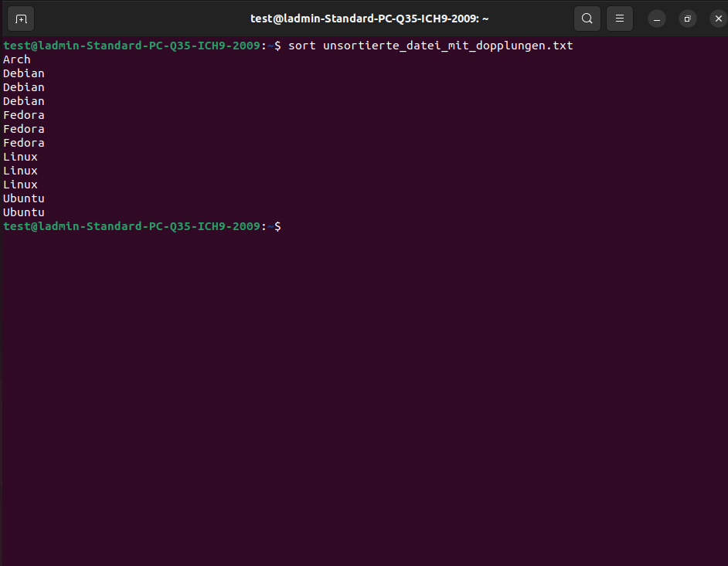
Task: Click the prompt before the sort command
Action: pyautogui.click(x=142, y=46)
